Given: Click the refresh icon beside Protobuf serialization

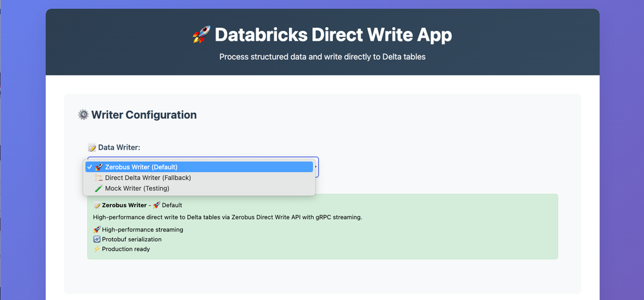Looking at the screenshot, I should 97,239.
